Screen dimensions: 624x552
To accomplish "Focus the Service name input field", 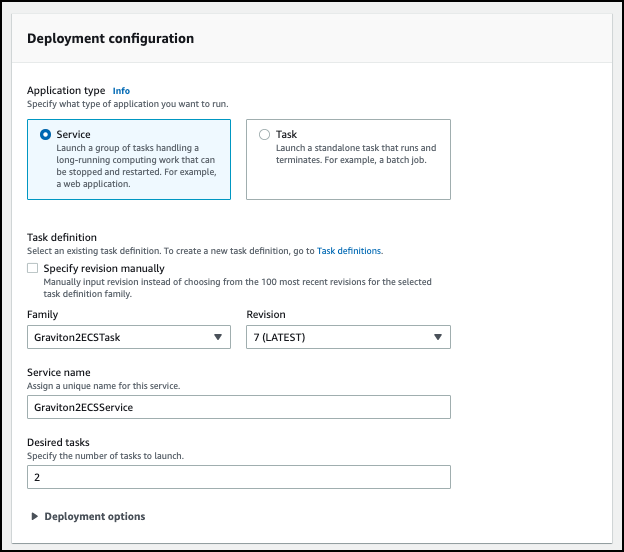I will [239, 407].
